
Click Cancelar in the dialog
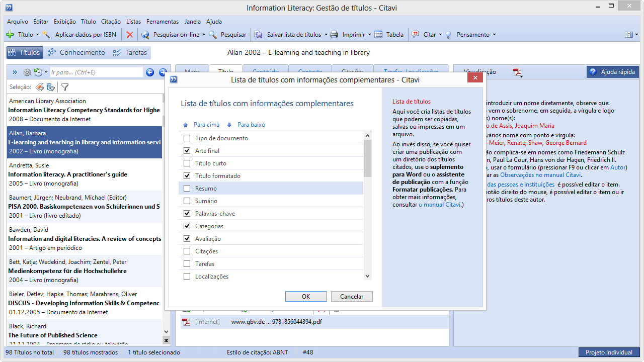tap(352, 297)
